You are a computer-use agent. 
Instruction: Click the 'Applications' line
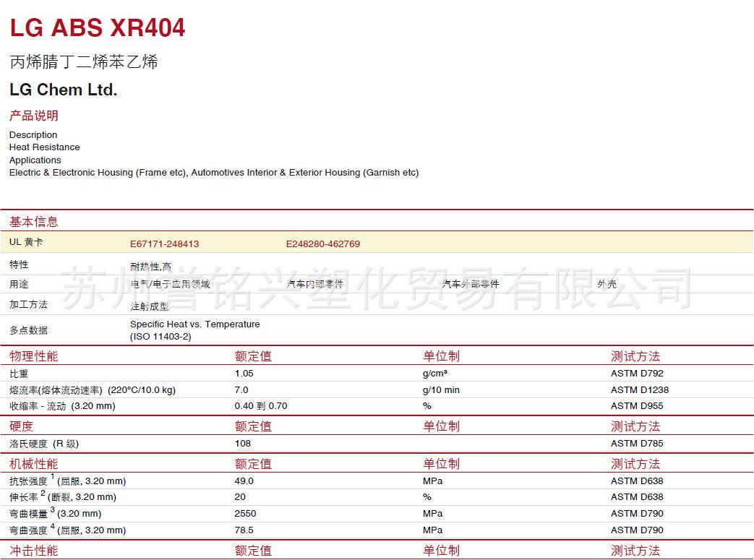(x=35, y=160)
